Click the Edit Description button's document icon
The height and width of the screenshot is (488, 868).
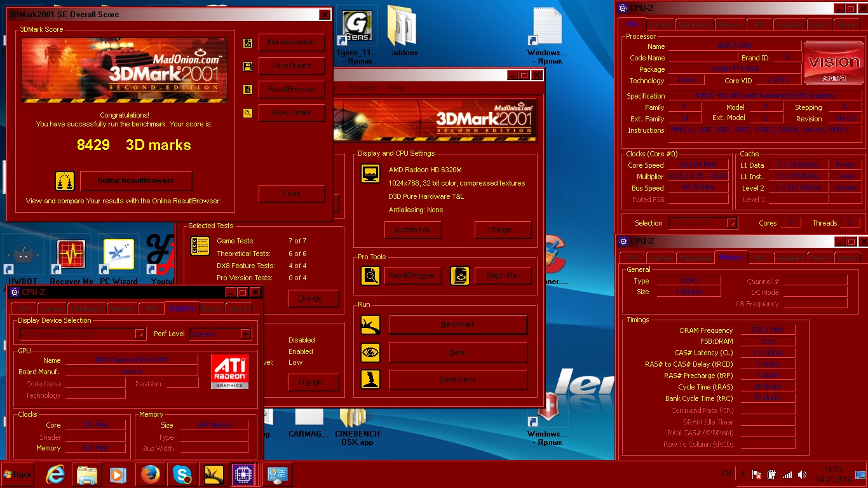click(x=248, y=43)
